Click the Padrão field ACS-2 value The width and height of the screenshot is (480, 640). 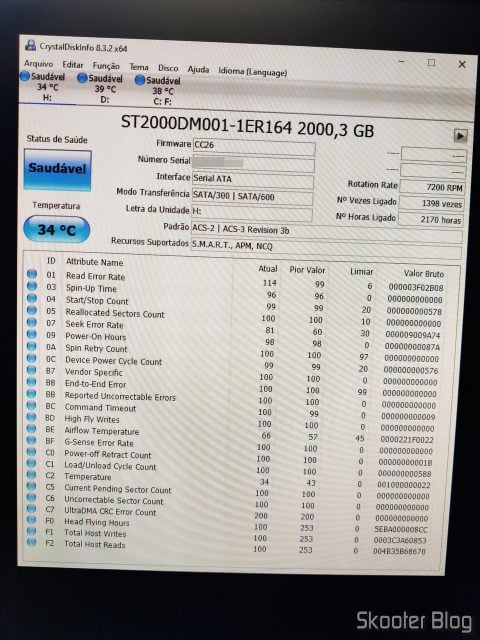click(x=327, y=232)
